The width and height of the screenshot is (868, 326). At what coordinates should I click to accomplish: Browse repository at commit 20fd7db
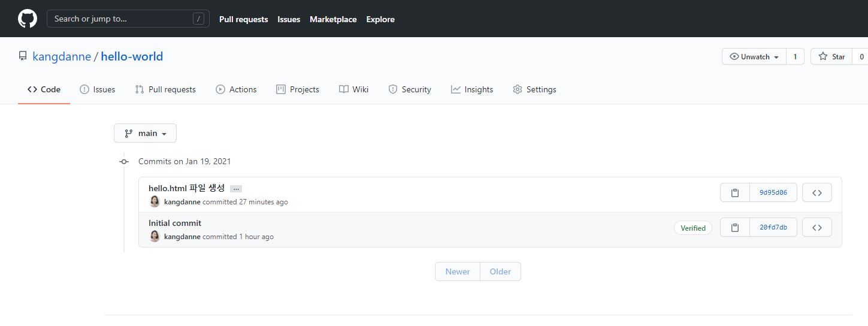(817, 227)
